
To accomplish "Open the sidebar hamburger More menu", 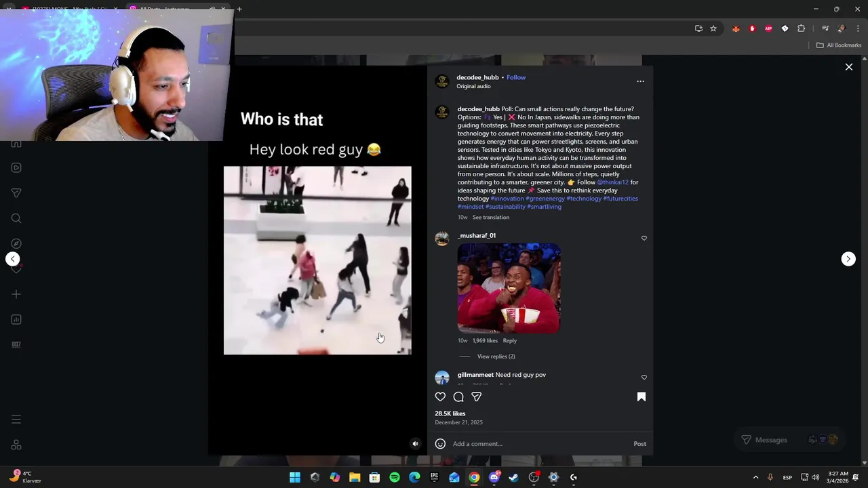I will [16, 420].
